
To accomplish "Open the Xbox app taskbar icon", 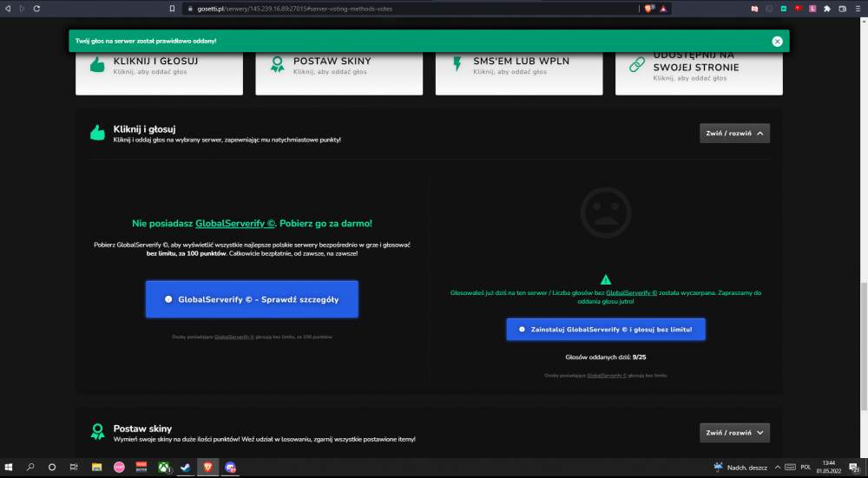I will (x=164, y=468).
